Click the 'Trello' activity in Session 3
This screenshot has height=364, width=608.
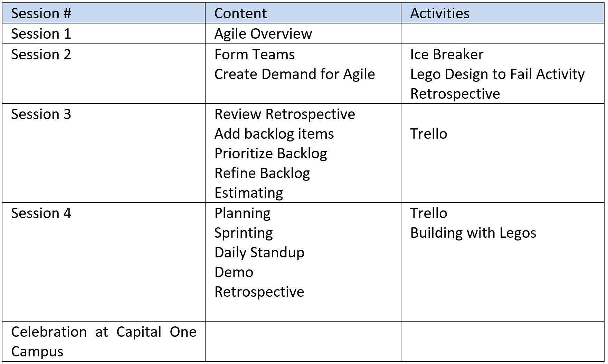429,134
